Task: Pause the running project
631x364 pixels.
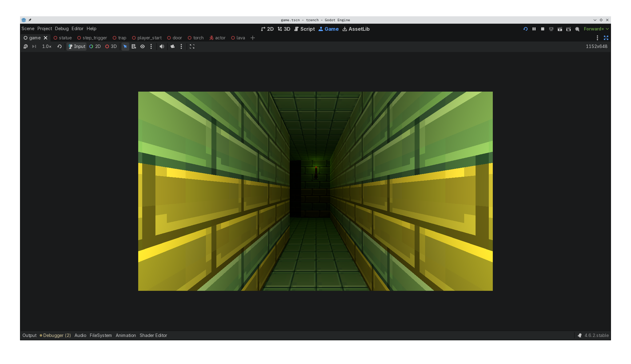Action: [x=534, y=29]
